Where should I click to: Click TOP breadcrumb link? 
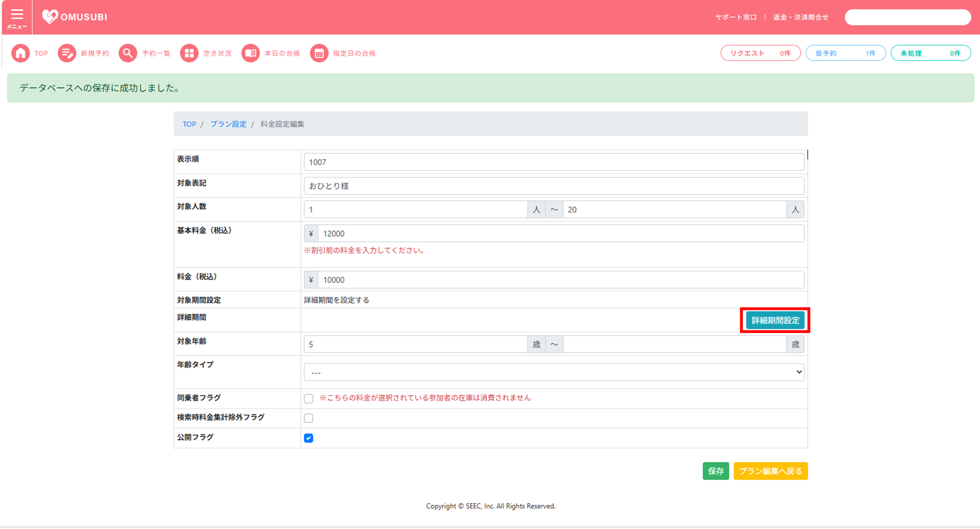pos(189,124)
